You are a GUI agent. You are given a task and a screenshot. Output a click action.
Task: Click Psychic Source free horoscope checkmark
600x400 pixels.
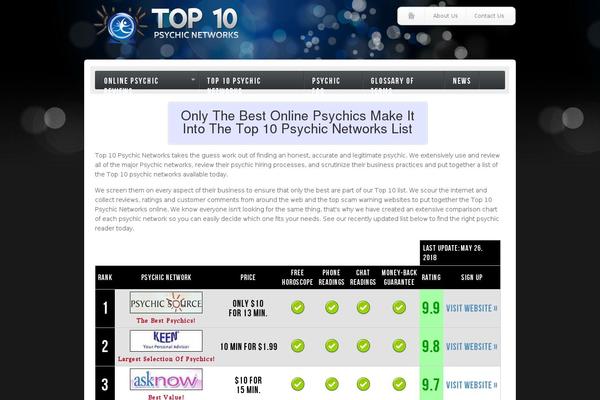pyautogui.click(x=297, y=307)
